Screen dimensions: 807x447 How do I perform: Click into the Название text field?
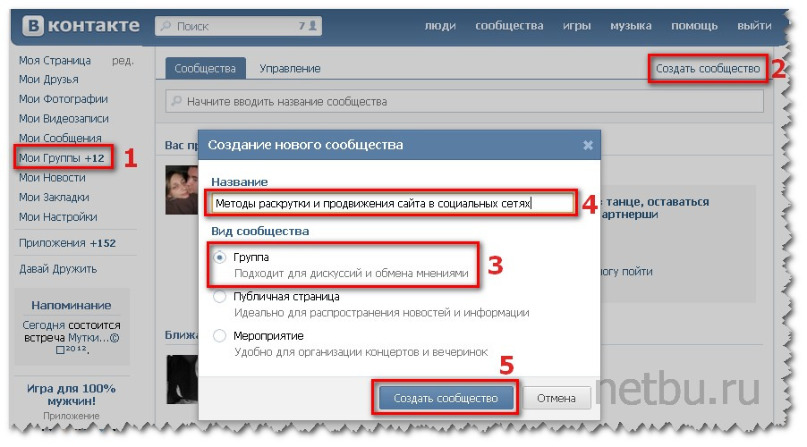point(393,203)
